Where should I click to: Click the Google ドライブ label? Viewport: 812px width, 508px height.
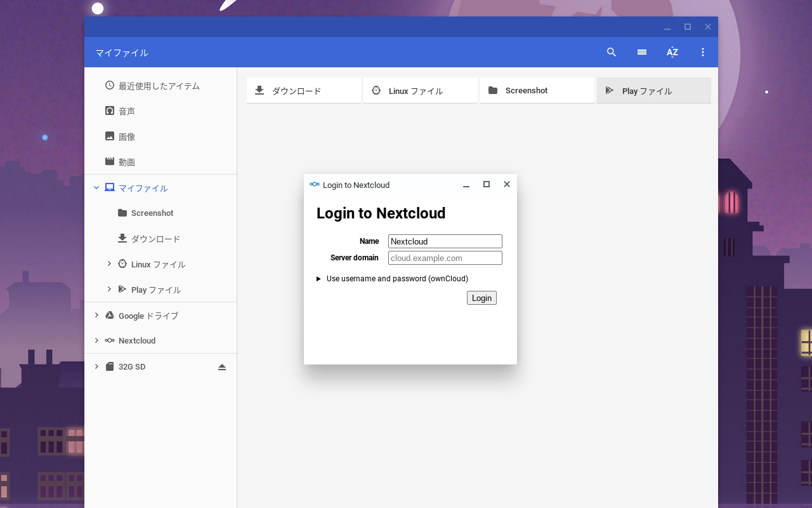(x=148, y=316)
